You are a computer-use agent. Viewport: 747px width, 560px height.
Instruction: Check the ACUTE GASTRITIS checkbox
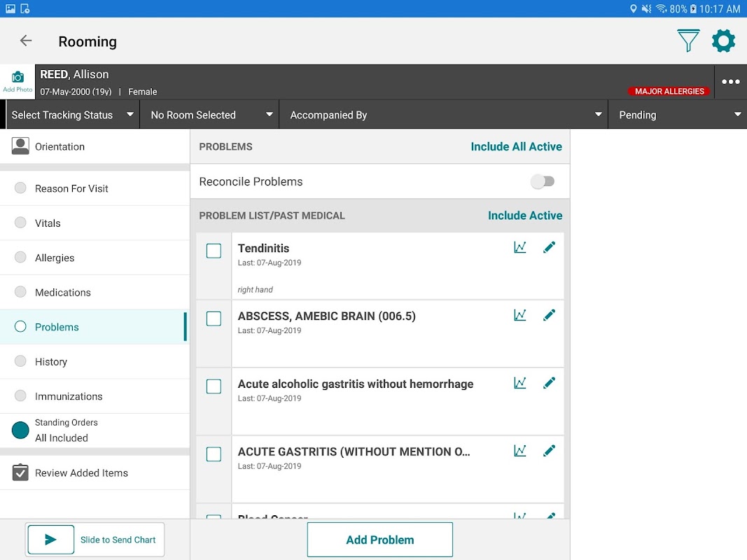(214, 454)
